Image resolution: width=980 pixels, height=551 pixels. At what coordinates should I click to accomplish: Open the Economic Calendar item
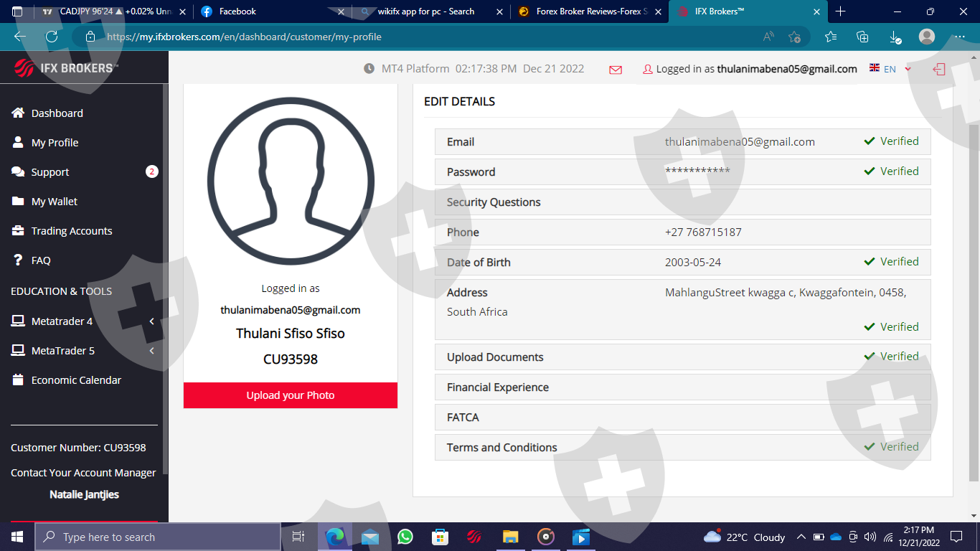[x=76, y=380]
